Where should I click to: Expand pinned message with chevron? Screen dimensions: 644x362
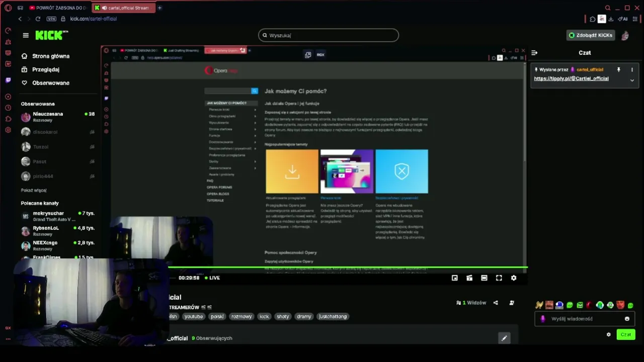pos(632,80)
